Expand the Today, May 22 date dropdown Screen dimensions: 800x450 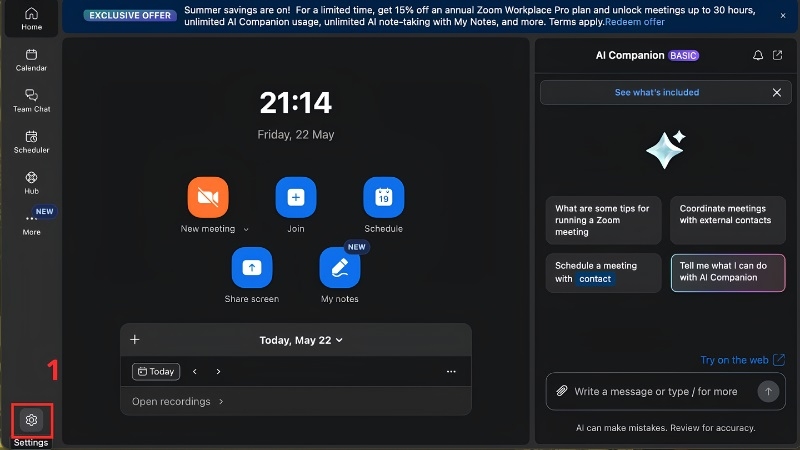[301, 340]
